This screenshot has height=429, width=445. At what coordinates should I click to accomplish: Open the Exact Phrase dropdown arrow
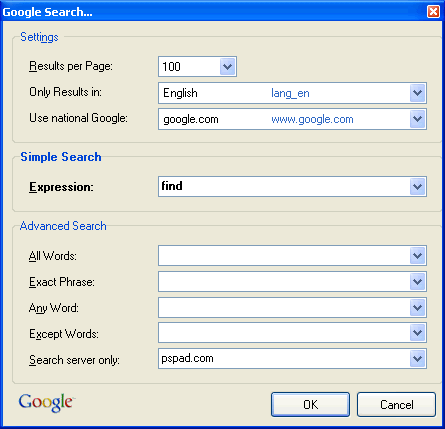(x=417, y=282)
